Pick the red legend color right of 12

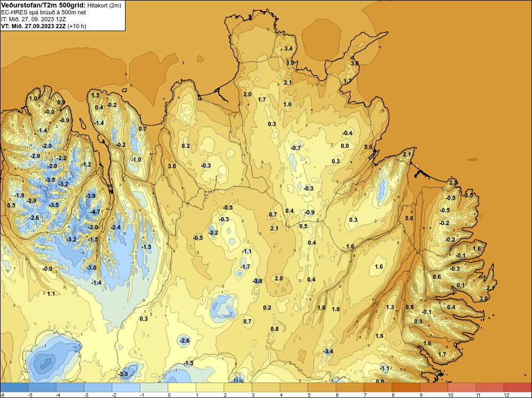tap(518, 387)
